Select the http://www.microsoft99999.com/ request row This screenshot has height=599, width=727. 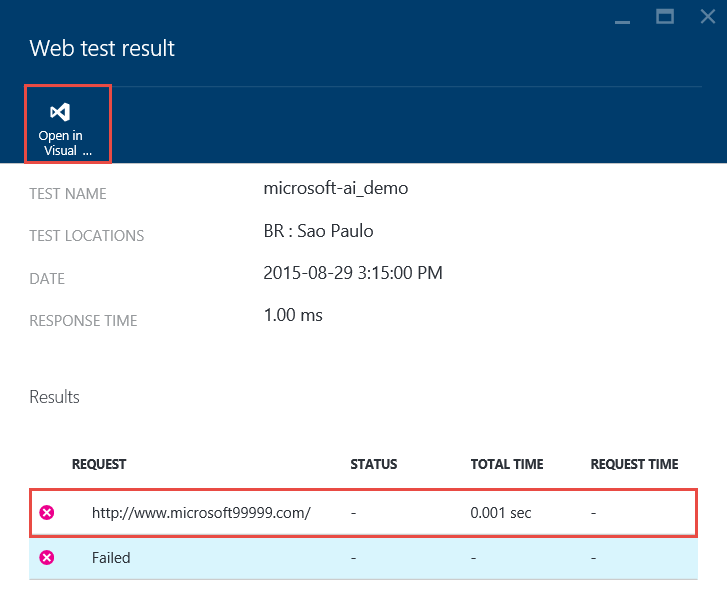tap(364, 513)
